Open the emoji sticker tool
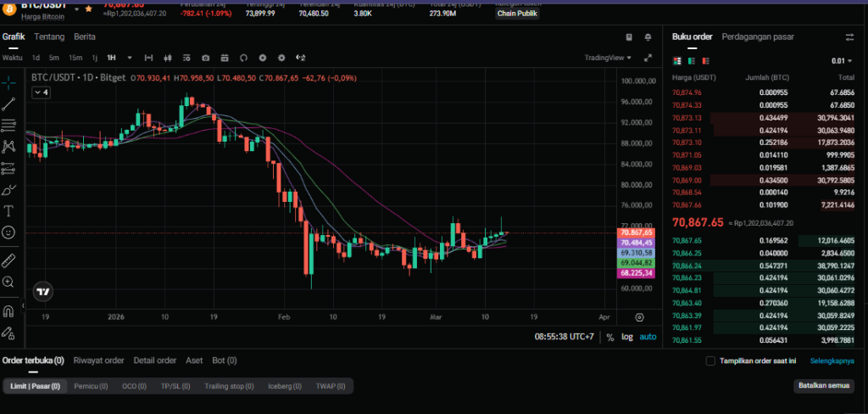The width and height of the screenshot is (868, 414). tap(9, 232)
